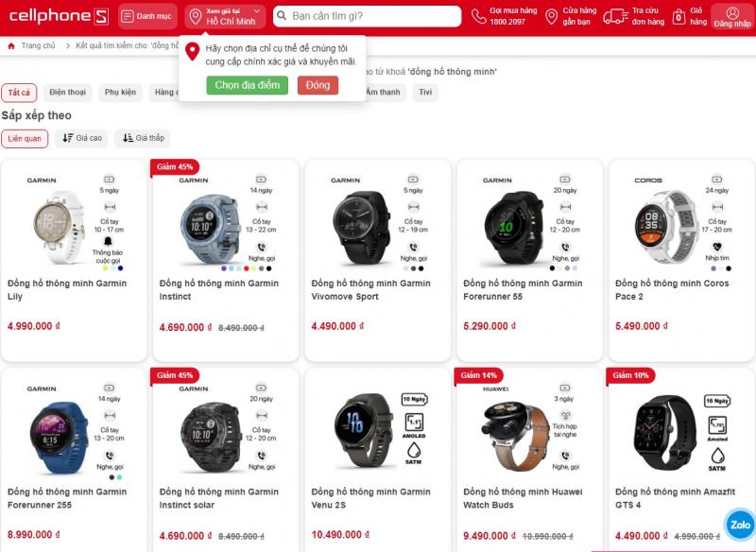The width and height of the screenshot is (756, 552).
Task: Click the Garmin Forerunner 55 watch image
Action: coord(514,228)
